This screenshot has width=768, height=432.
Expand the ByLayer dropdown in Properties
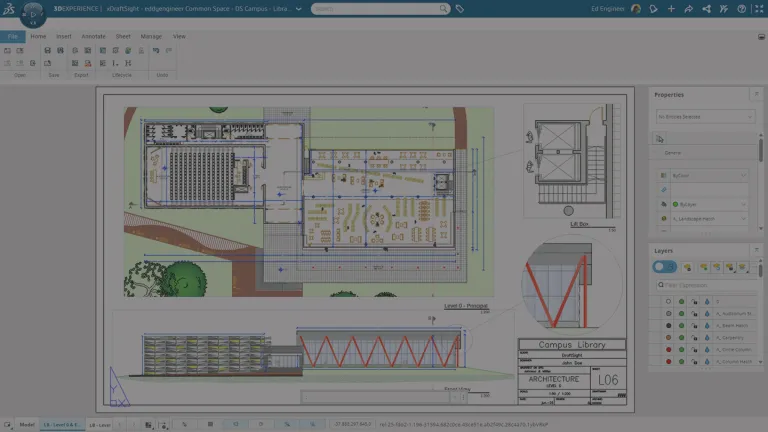[743, 203]
